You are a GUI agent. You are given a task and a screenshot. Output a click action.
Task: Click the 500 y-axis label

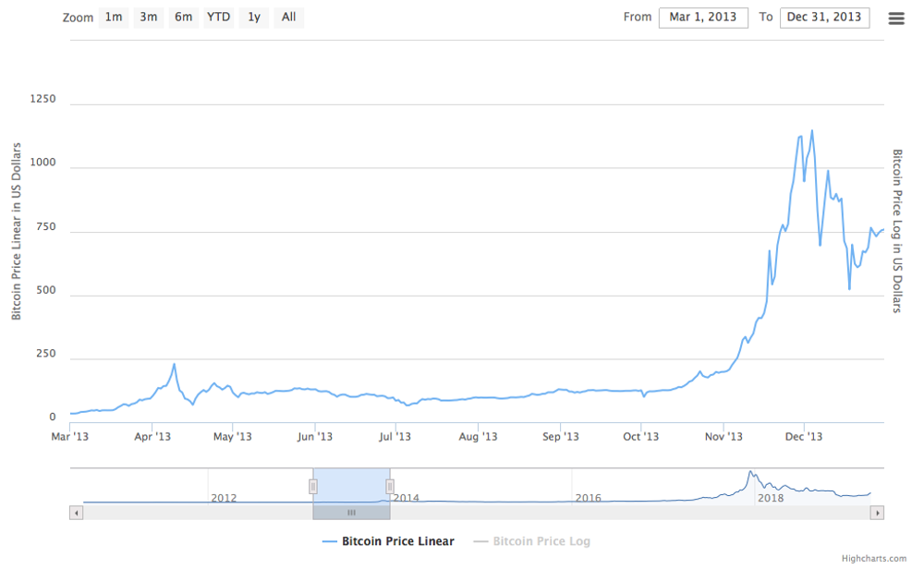46,290
